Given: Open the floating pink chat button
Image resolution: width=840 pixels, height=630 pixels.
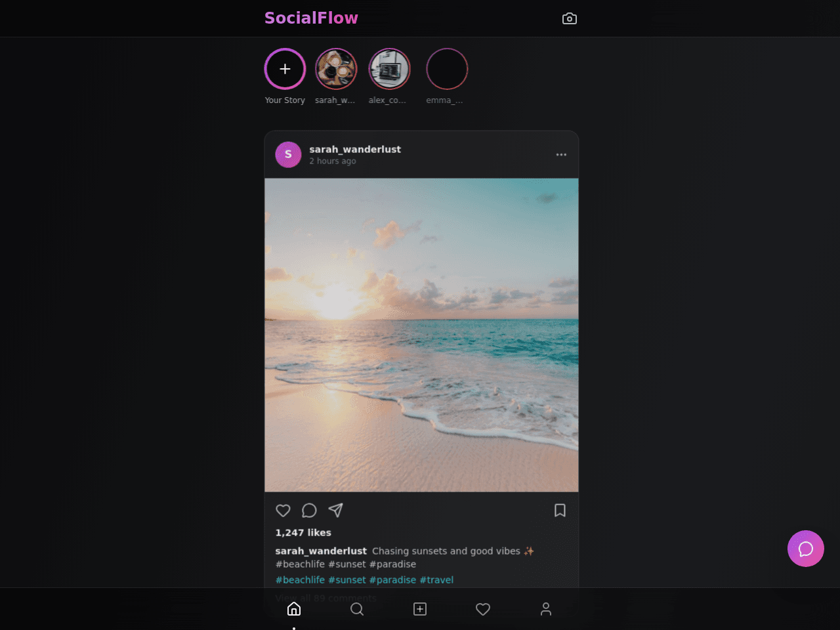Looking at the screenshot, I should 806,549.
